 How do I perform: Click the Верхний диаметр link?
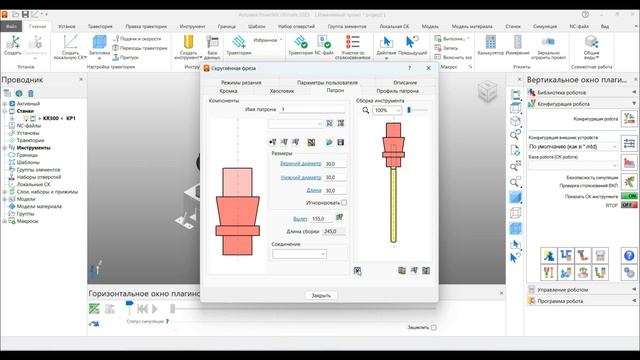(x=300, y=164)
